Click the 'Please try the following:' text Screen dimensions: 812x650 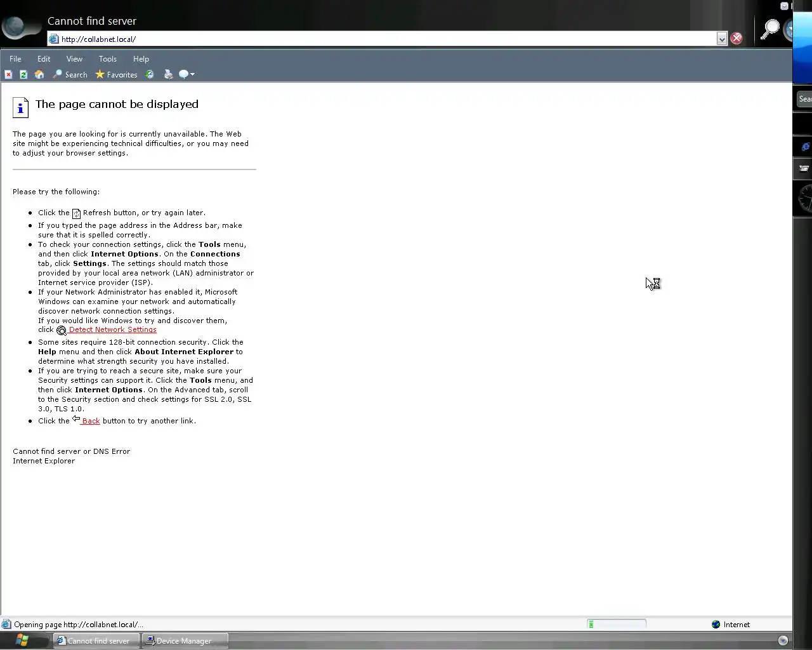pos(56,192)
